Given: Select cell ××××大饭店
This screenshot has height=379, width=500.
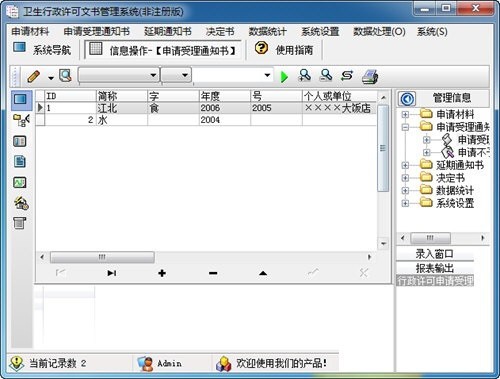Looking at the screenshot, I should (339, 108).
